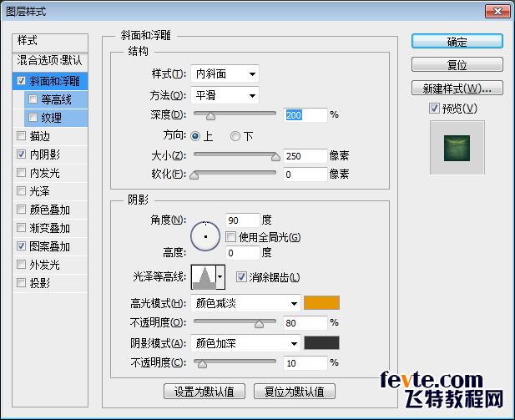This screenshot has height=420, width=515.
Task: Enable the 描边 checkbox
Action: pos(22,136)
